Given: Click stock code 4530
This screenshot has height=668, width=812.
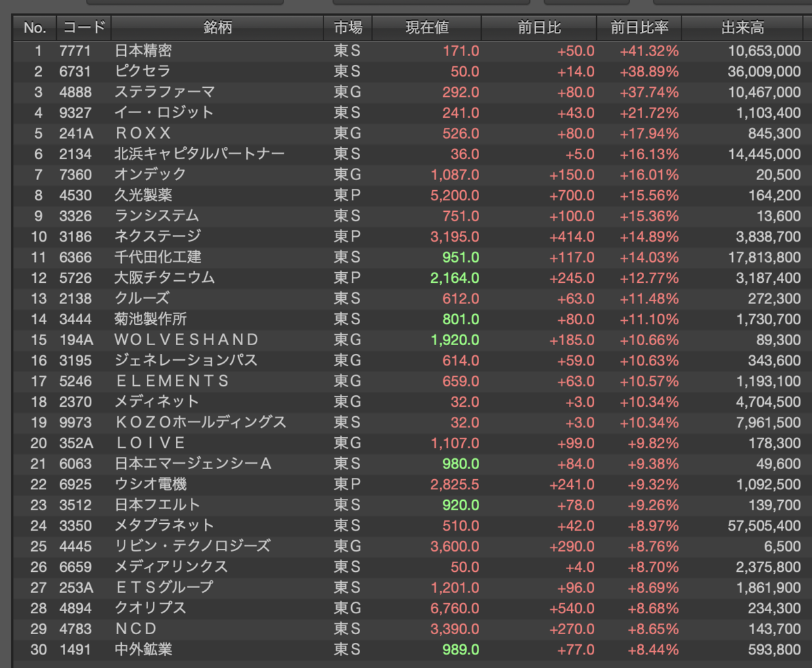Looking at the screenshot, I should point(75,195).
